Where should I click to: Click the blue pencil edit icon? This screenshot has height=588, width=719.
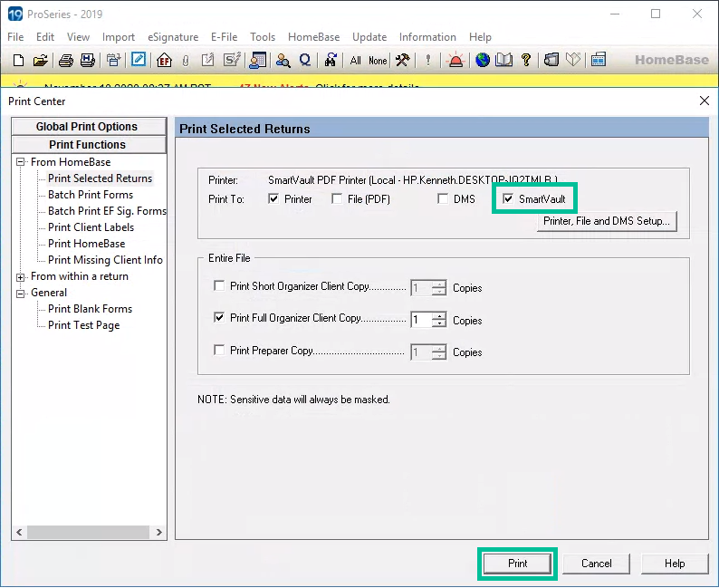(x=138, y=60)
